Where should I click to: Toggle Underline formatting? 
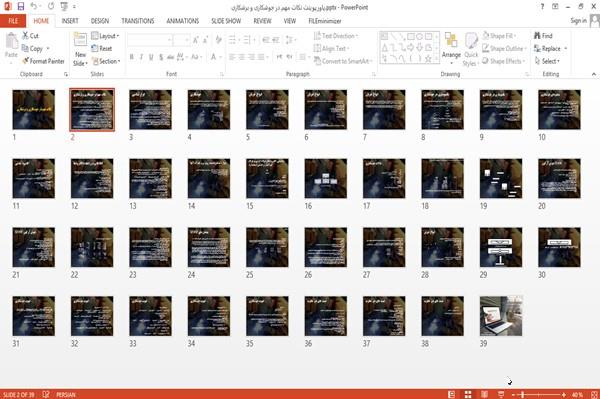pyautogui.click(x=151, y=57)
